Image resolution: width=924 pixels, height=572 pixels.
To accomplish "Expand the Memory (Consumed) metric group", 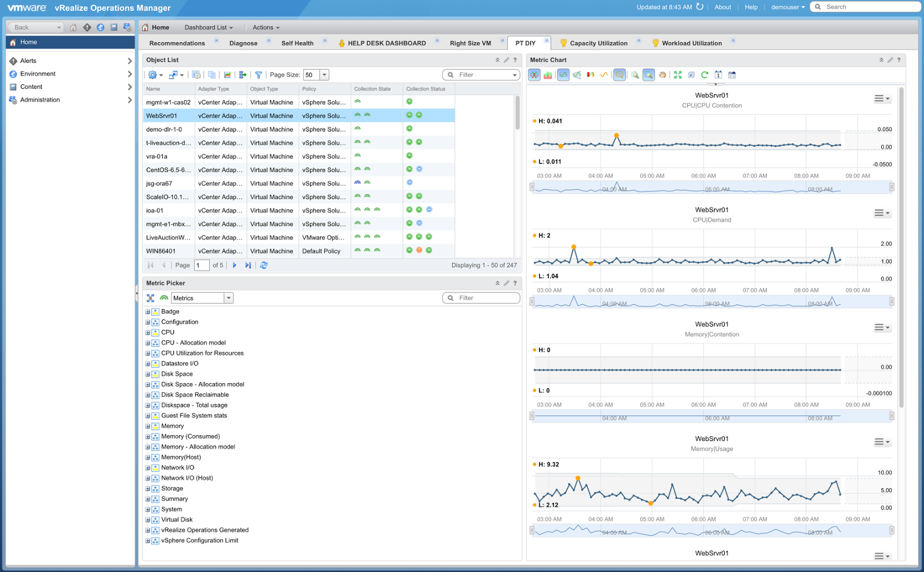I will 149,436.
